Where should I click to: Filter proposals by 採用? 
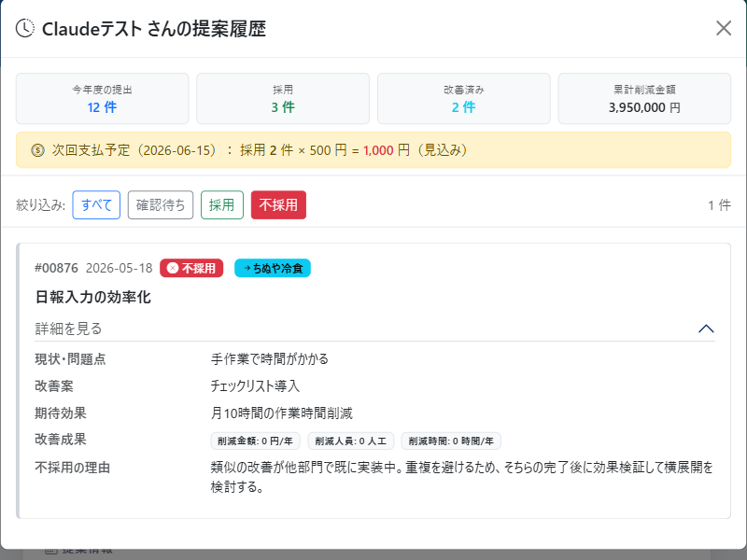point(222,205)
